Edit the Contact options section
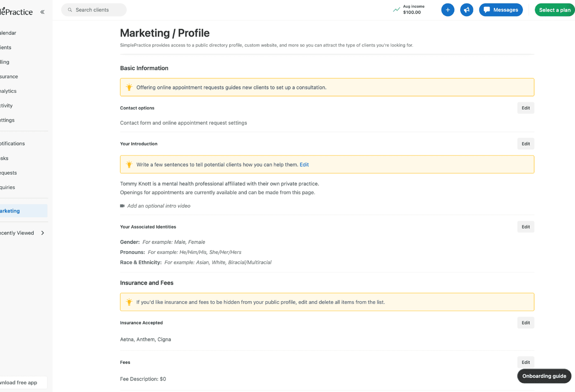This screenshot has width=575, height=392. [526, 108]
